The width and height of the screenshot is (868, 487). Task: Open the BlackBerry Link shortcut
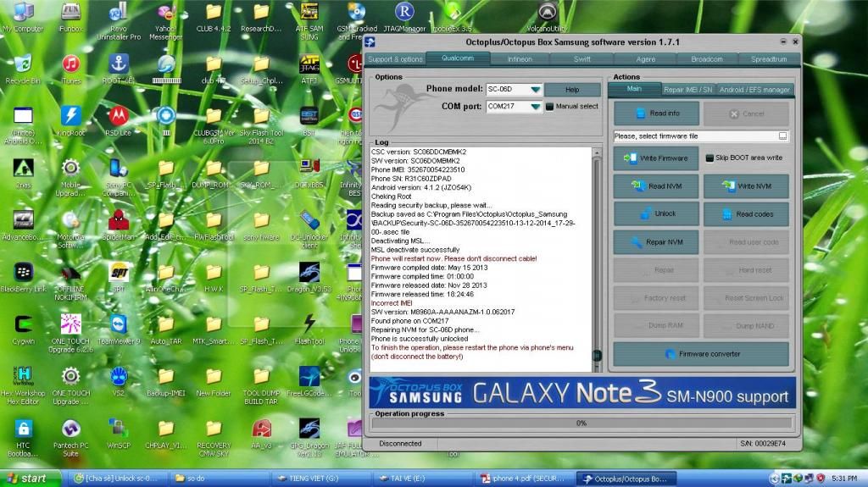point(23,278)
